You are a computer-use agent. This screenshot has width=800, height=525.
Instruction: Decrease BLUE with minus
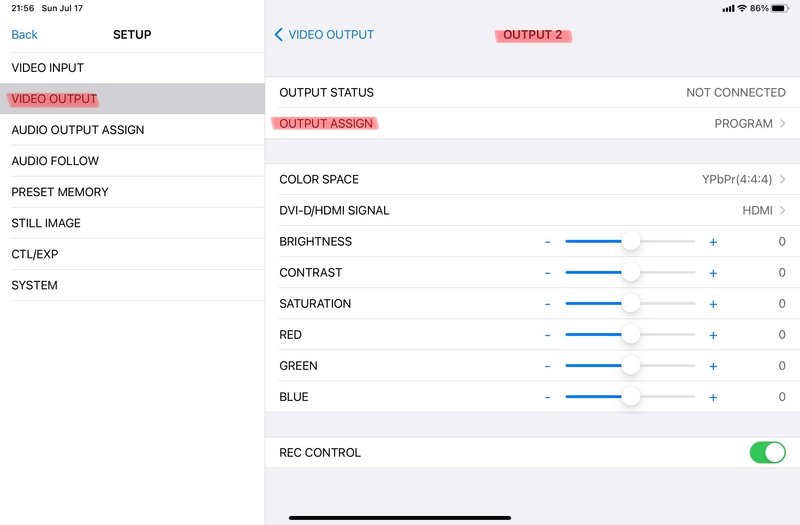click(x=547, y=397)
